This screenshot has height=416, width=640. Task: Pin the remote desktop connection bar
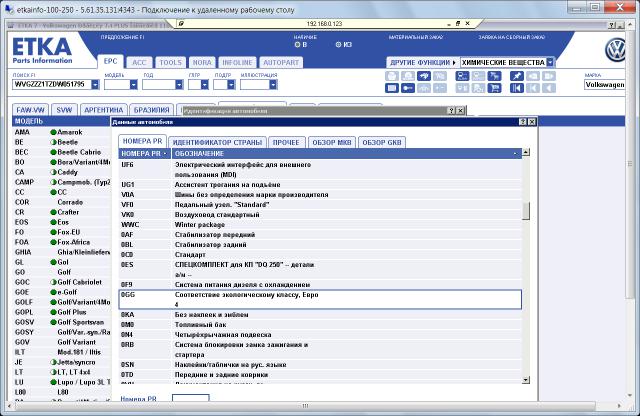182,24
